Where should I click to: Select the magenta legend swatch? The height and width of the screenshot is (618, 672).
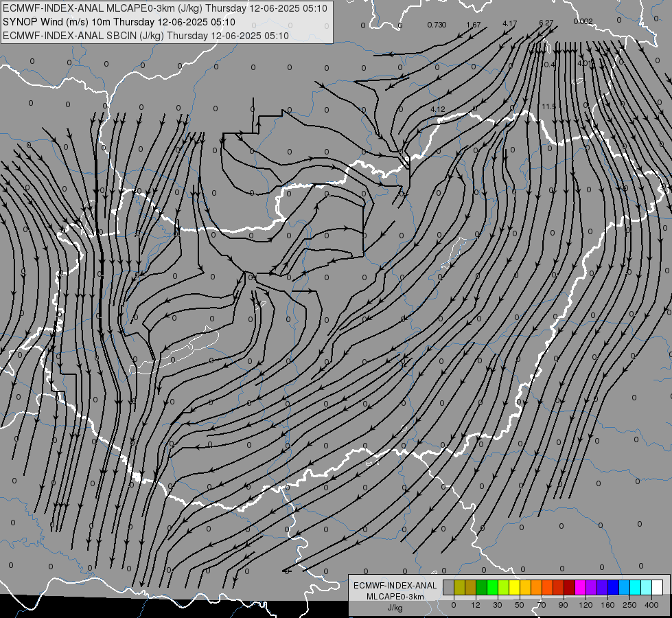[580, 587]
